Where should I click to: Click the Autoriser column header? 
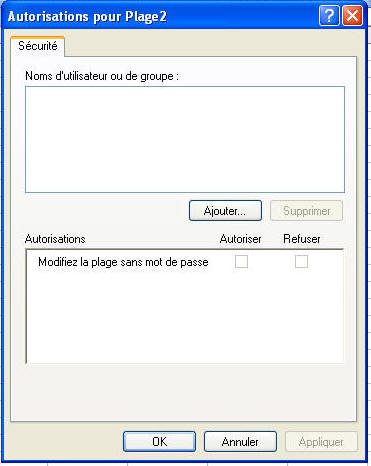click(240, 239)
